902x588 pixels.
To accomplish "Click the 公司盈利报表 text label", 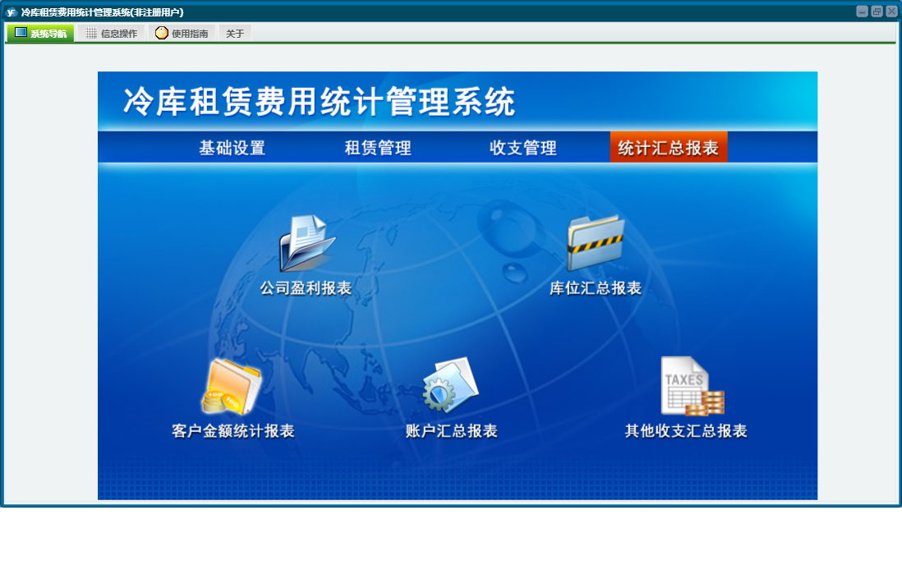I will [306, 288].
